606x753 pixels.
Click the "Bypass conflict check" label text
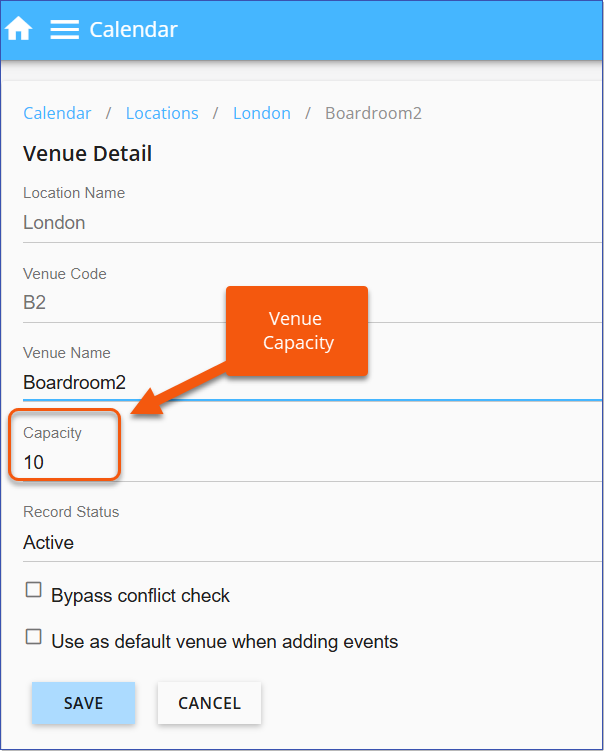click(x=141, y=596)
